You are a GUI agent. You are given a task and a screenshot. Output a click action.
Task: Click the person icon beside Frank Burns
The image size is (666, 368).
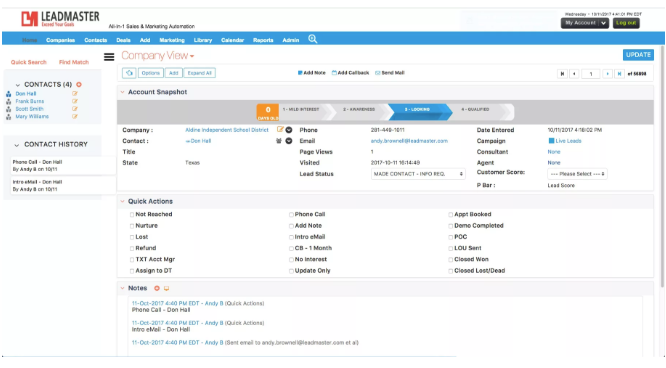click(x=8, y=102)
